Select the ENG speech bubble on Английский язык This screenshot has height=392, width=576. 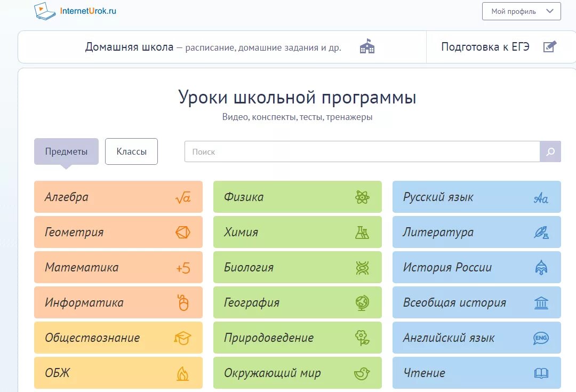(542, 338)
